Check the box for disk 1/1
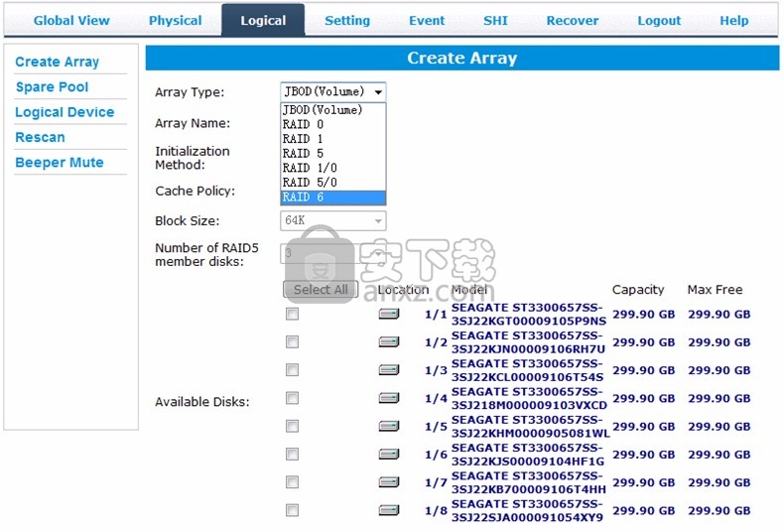 point(292,314)
